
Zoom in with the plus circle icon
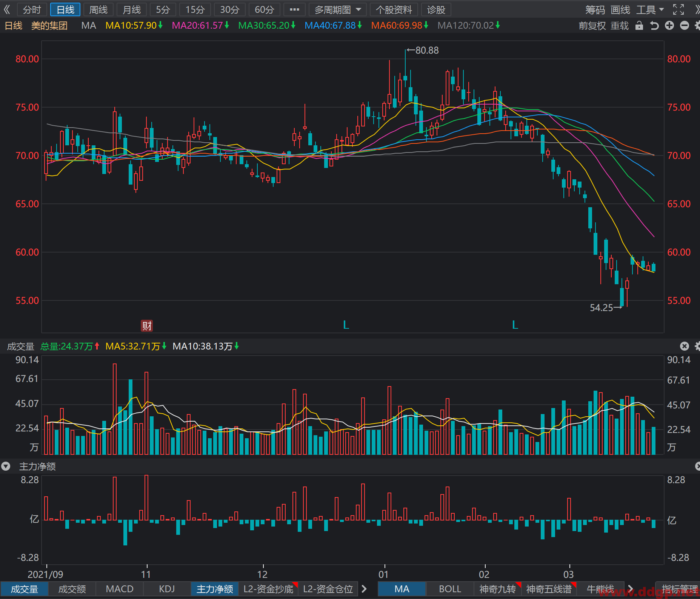[x=669, y=26]
